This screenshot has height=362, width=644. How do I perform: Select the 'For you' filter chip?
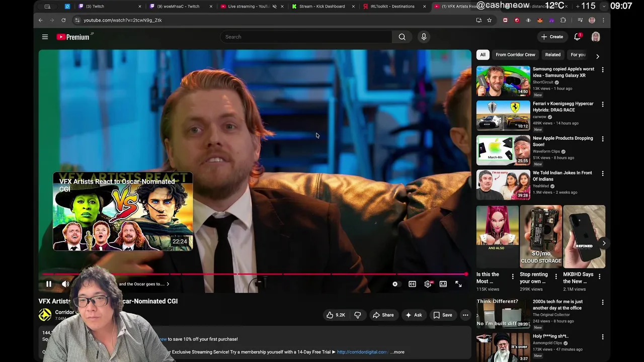point(578,55)
